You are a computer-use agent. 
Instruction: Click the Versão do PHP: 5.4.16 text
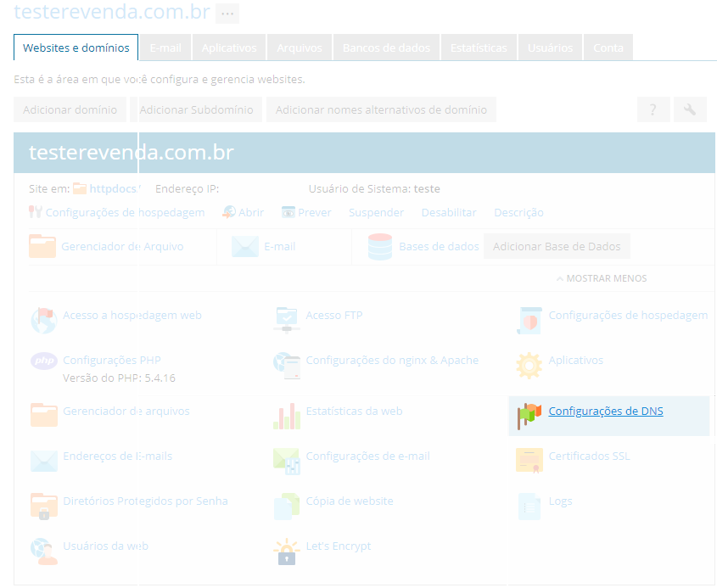click(119, 378)
